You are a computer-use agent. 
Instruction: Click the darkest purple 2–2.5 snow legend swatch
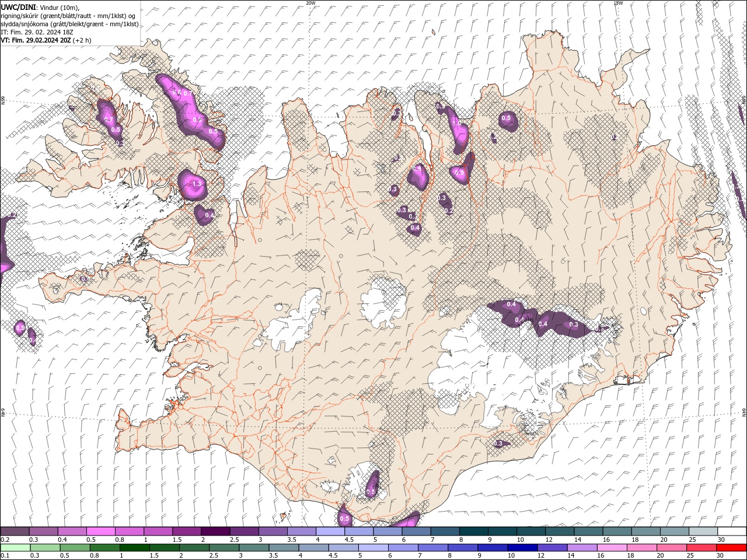click(215, 531)
